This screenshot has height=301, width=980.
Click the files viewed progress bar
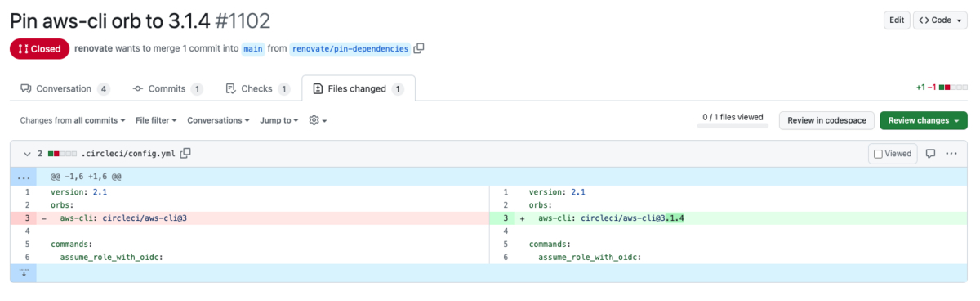(x=733, y=126)
